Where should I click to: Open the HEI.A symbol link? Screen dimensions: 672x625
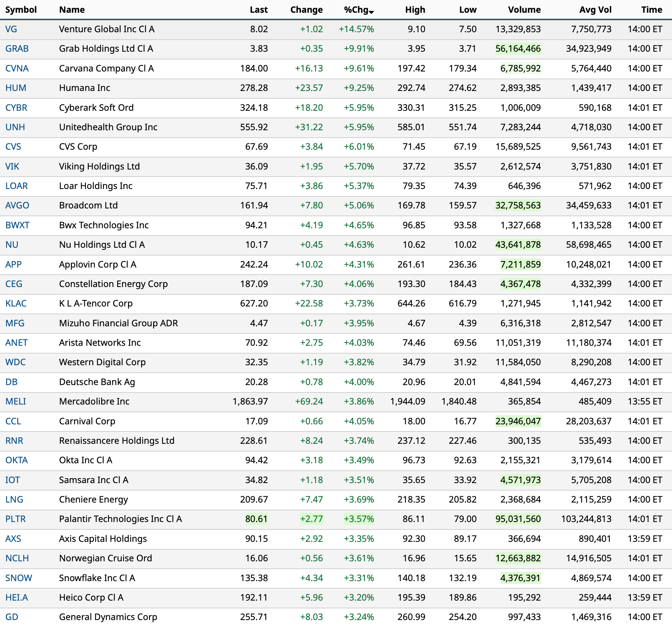tap(17, 597)
